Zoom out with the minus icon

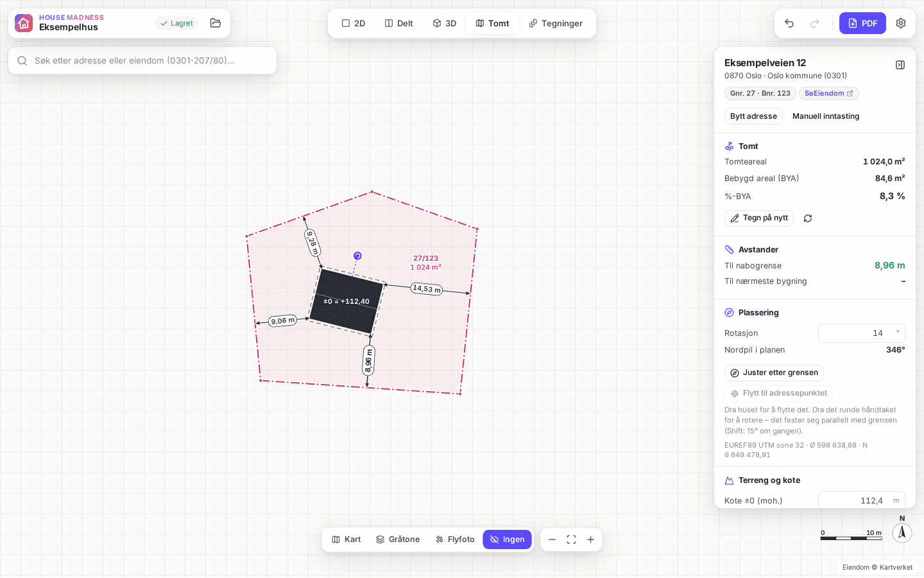[552, 539]
